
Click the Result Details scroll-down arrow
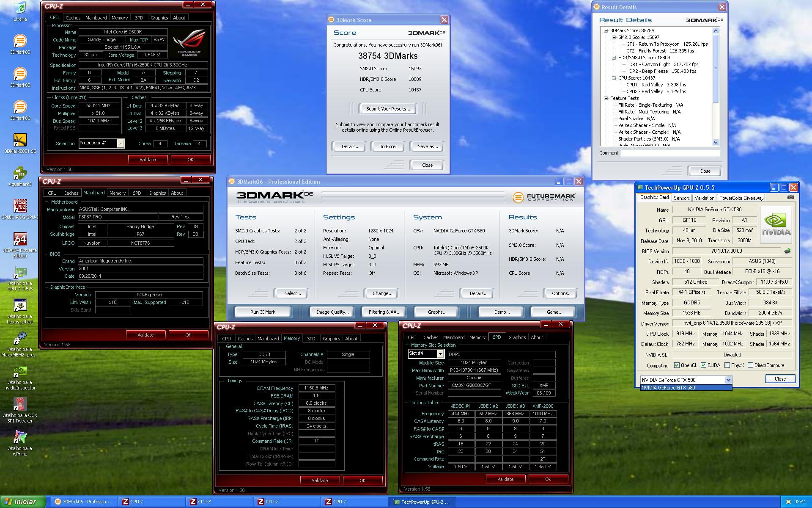click(x=716, y=143)
